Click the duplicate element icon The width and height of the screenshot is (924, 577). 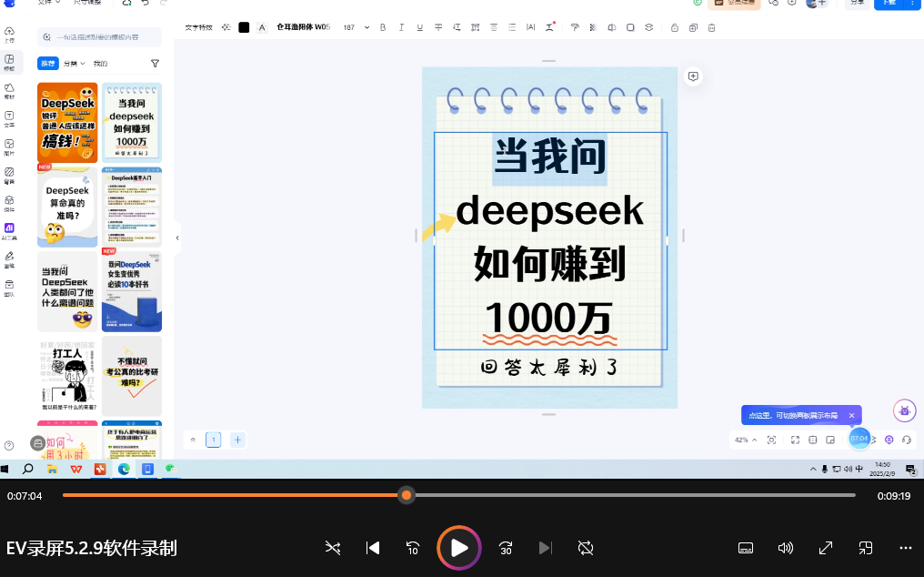tap(693, 27)
